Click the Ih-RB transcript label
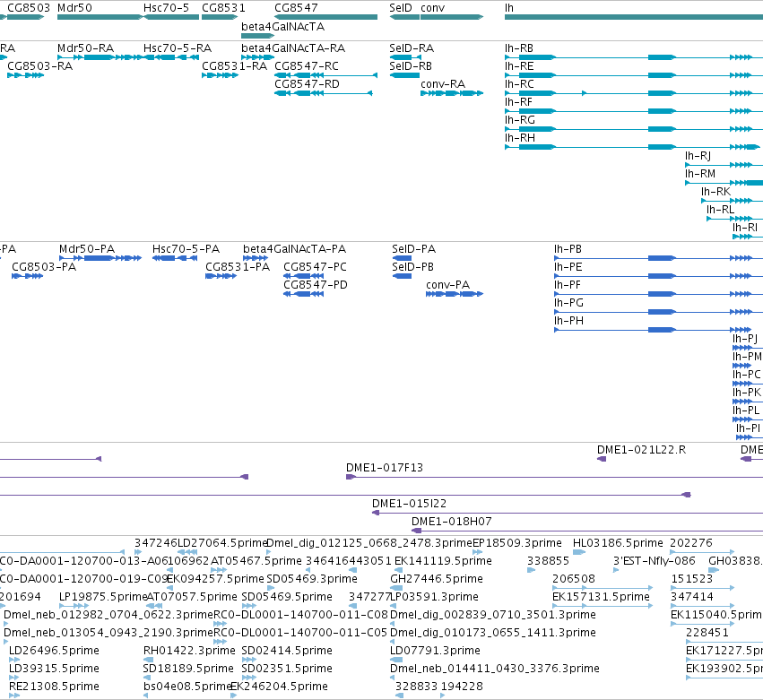 (x=519, y=48)
